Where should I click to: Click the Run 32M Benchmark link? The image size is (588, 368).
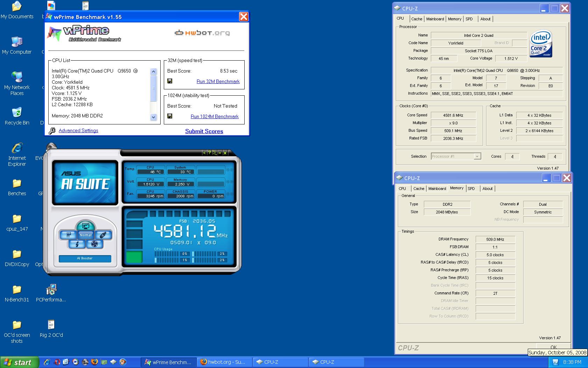click(x=218, y=81)
